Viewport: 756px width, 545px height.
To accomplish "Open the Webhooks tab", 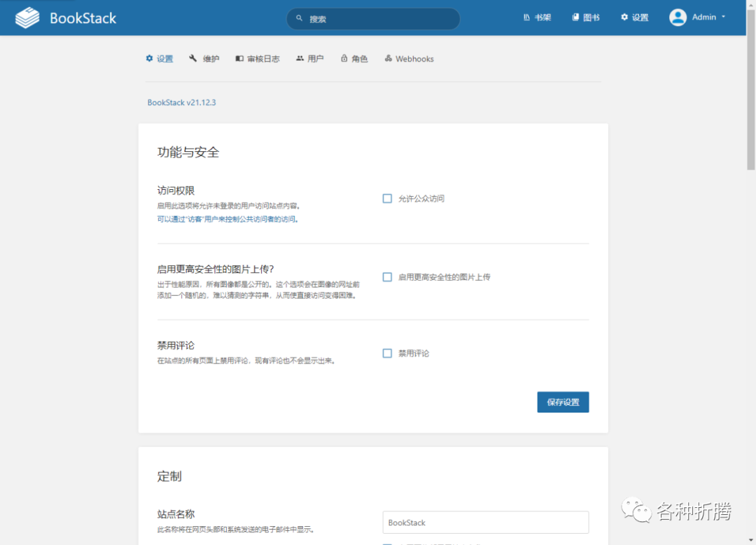I will 409,58.
